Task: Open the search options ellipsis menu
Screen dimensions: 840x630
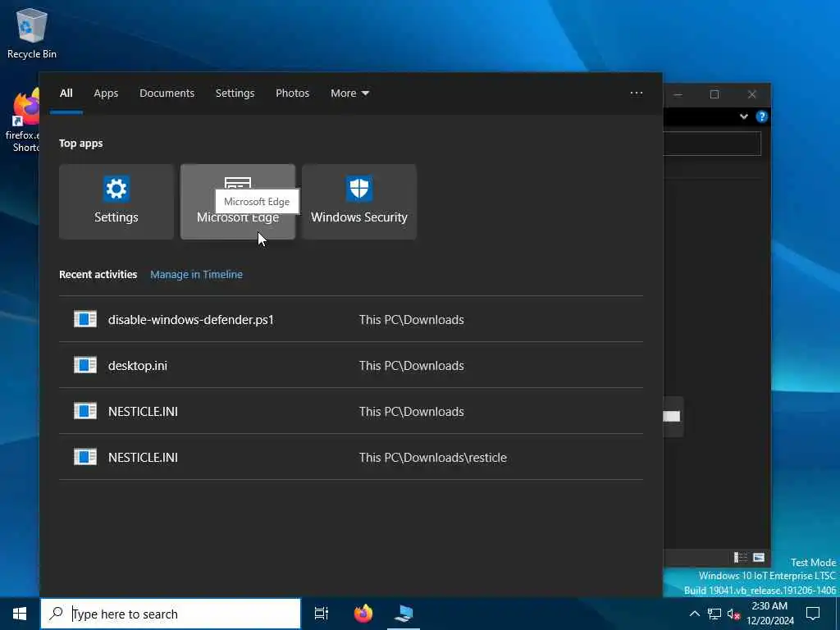Action: (x=636, y=94)
